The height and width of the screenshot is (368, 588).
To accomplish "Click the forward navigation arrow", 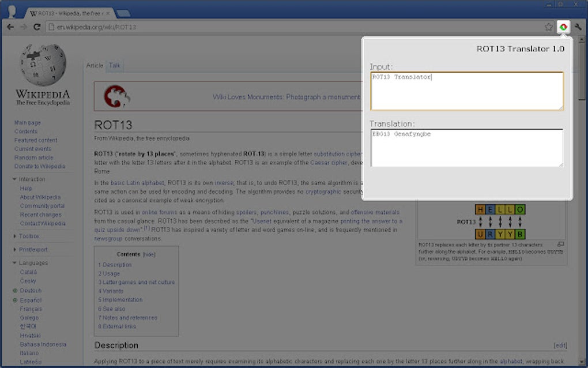I will (x=22, y=27).
